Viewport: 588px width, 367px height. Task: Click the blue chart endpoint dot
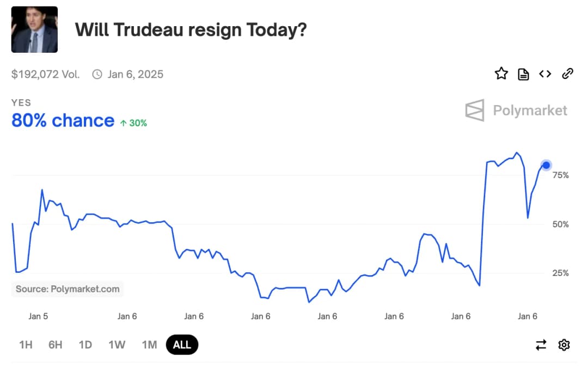546,165
